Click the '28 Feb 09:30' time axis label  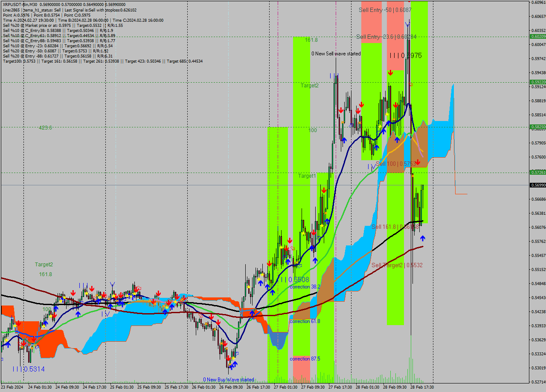pyautogui.click(x=395, y=387)
